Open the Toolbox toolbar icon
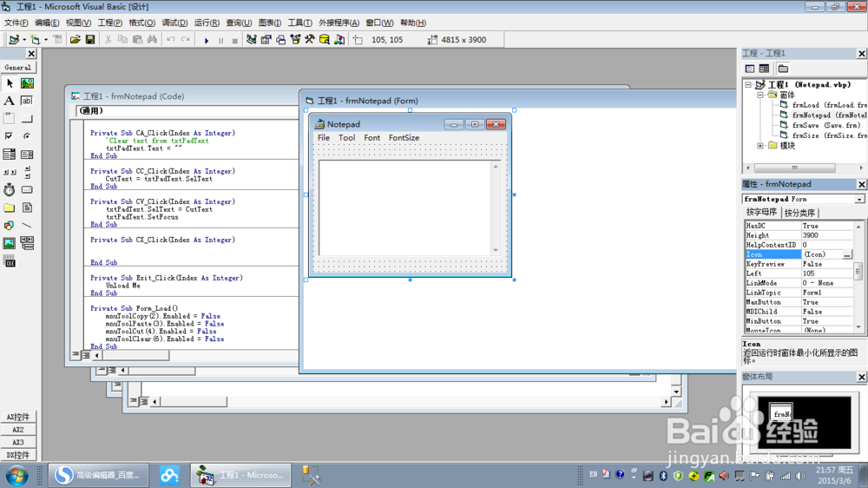 coord(310,40)
